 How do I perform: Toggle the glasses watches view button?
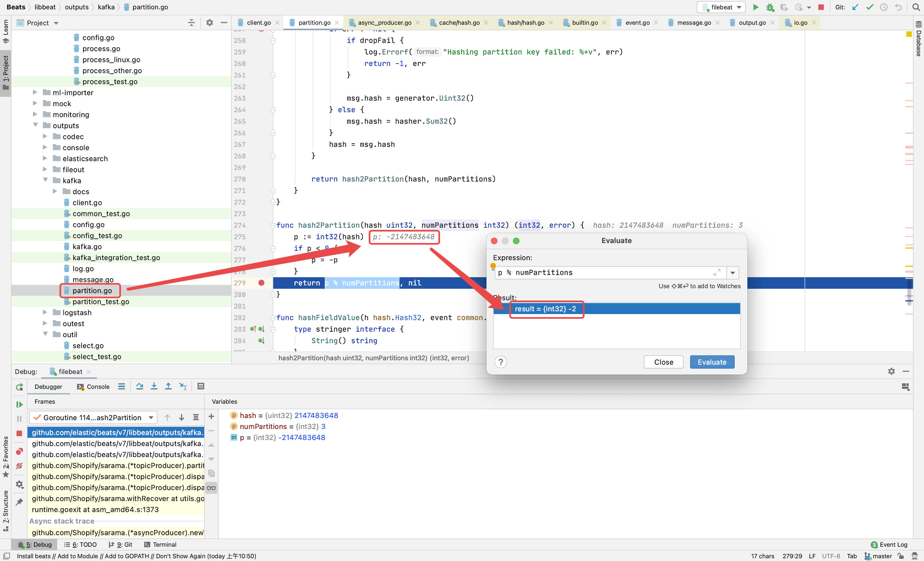click(211, 488)
